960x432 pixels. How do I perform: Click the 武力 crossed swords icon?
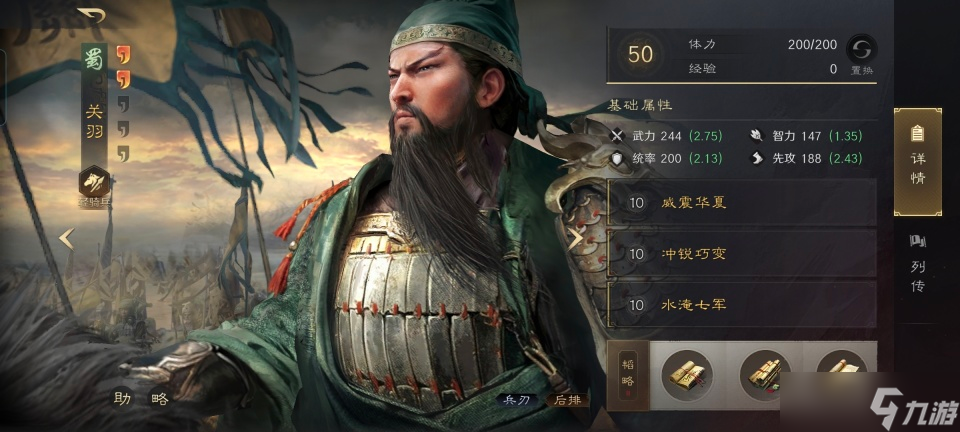point(617,136)
